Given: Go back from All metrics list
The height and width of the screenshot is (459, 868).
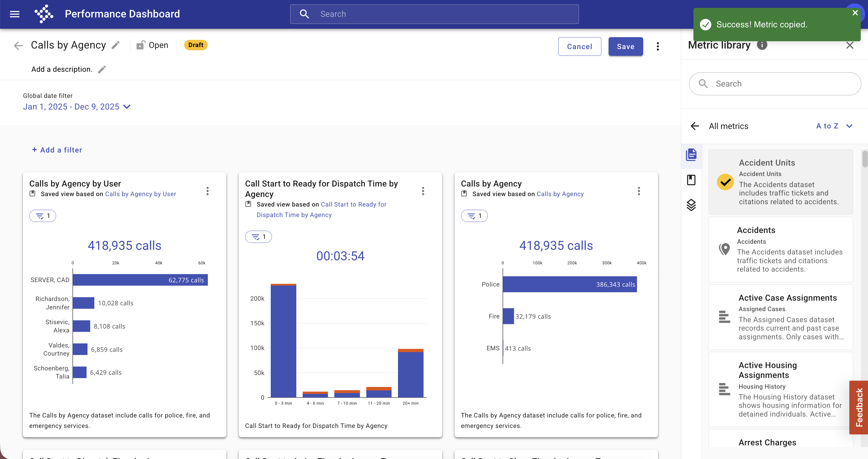Looking at the screenshot, I should pyautogui.click(x=695, y=126).
